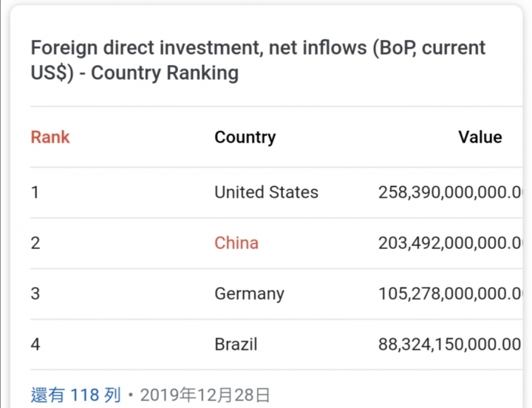The height and width of the screenshot is (408, 532).
Task: Click the Country Ranking title text
Action: (165, 73)
